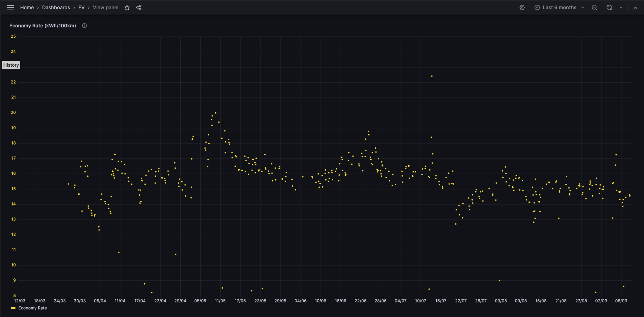Go to Home breadcrumb
The height and width of the screenshot is (317, 644).
[27, 7]
